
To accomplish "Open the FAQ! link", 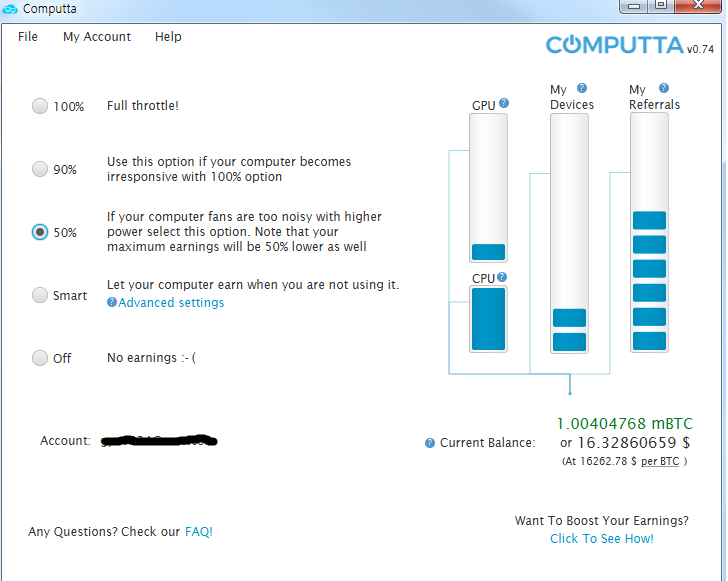I will 199,531.
